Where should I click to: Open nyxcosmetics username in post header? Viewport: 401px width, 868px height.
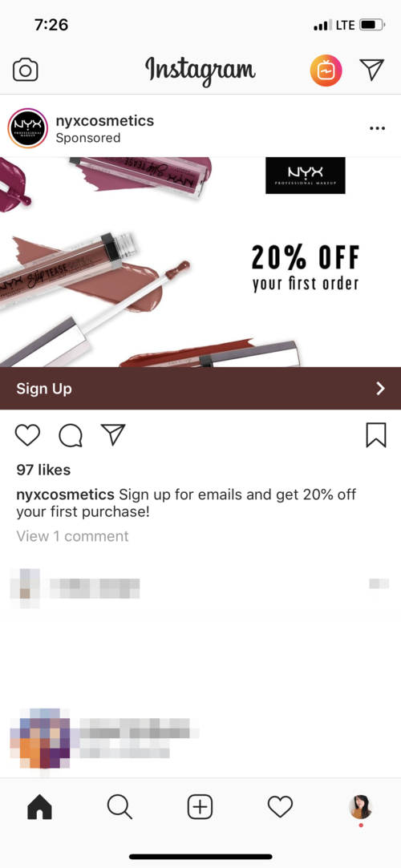[105, 121]
